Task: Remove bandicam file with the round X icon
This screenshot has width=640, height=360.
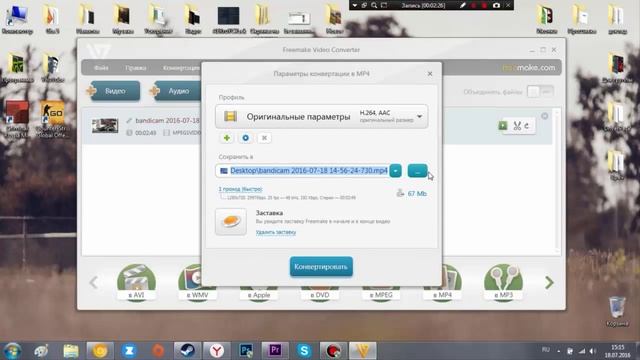Action: click(544, 116)
